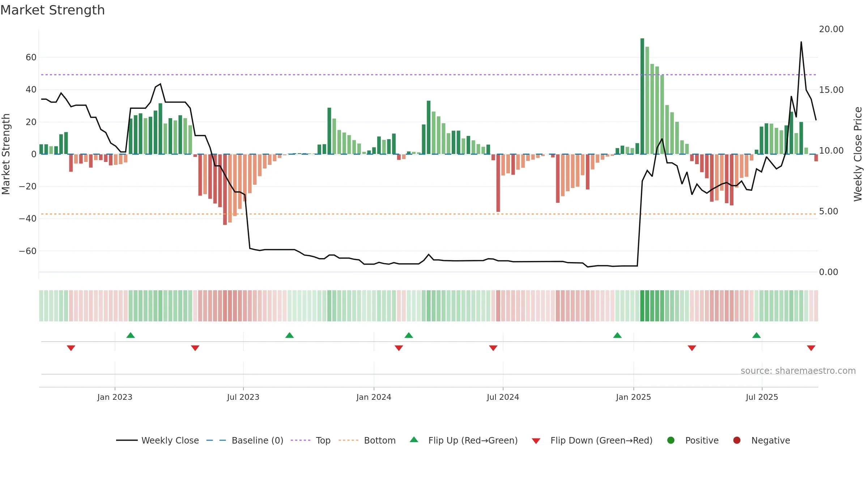Click the 10.00 tick on the right price axis
The height and width of the screenshot is (488, 868).
click(x=831, y=151)
